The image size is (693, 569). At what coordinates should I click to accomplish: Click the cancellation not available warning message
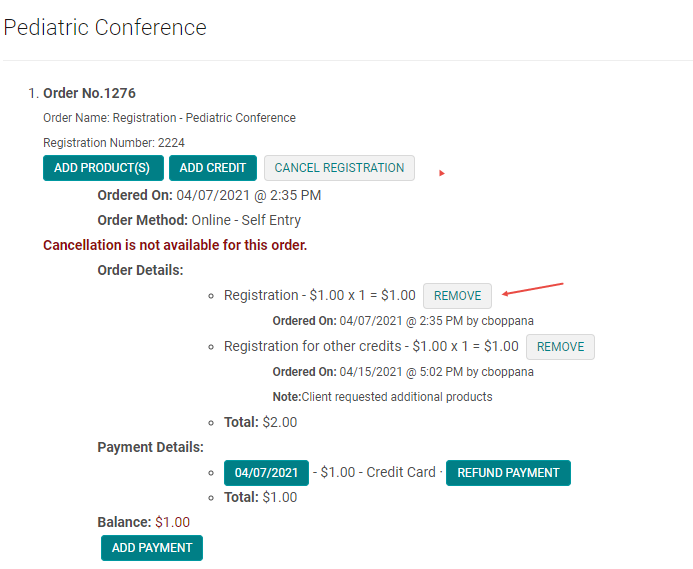click(x=175, y=245)
